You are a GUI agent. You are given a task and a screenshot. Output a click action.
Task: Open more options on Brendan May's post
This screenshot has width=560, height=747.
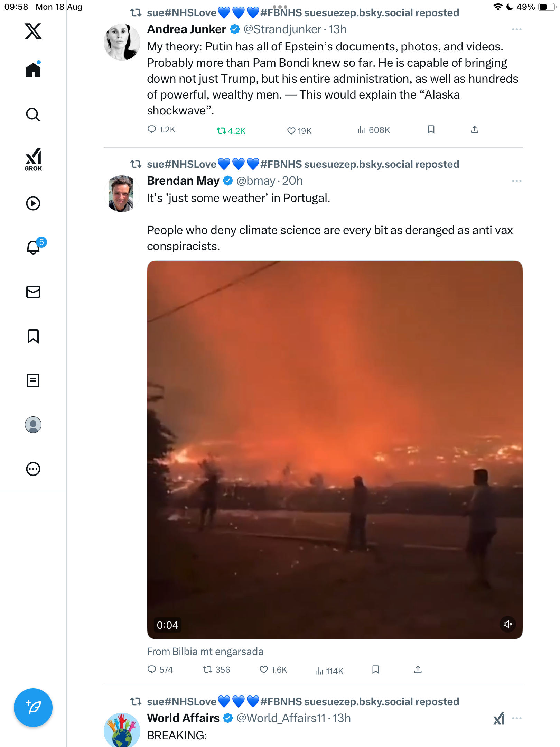pyautogui.click(x=517, y=181)
